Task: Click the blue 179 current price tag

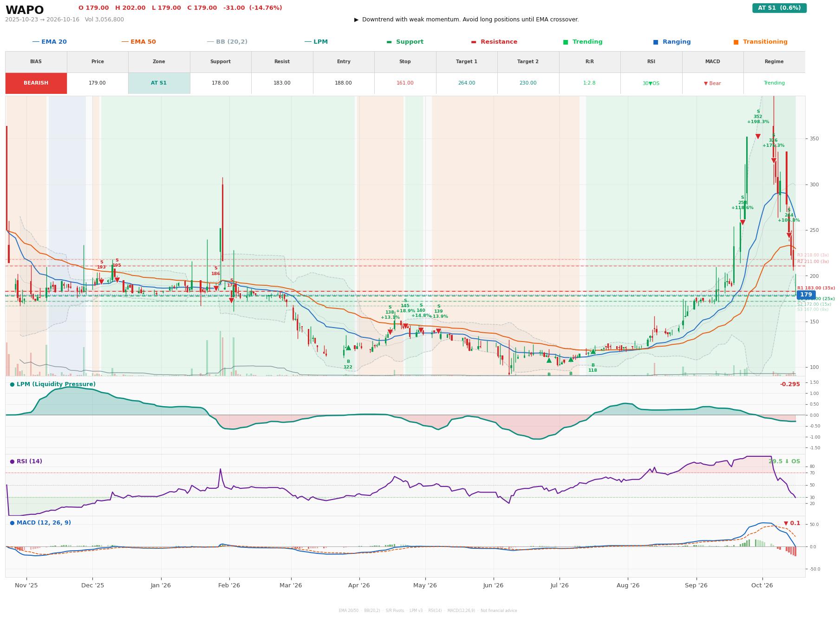Action: tap(806, 295)
